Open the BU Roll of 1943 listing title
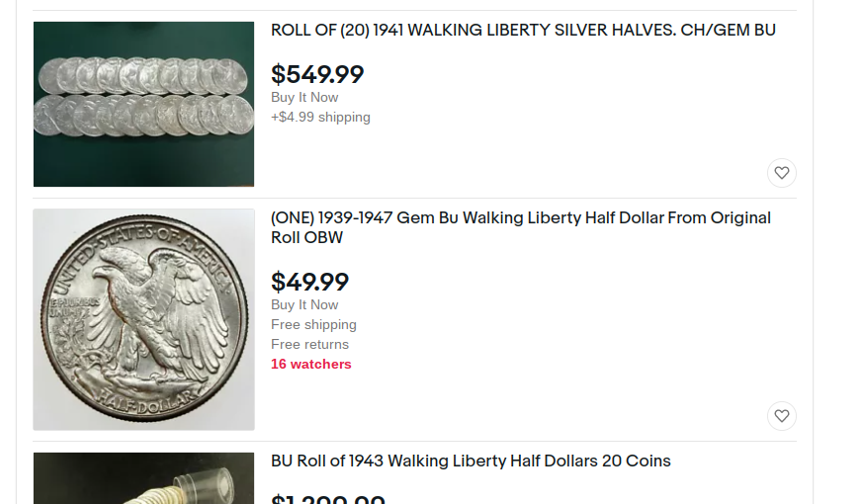The image size is (863, 504). (x=471, y=462)
